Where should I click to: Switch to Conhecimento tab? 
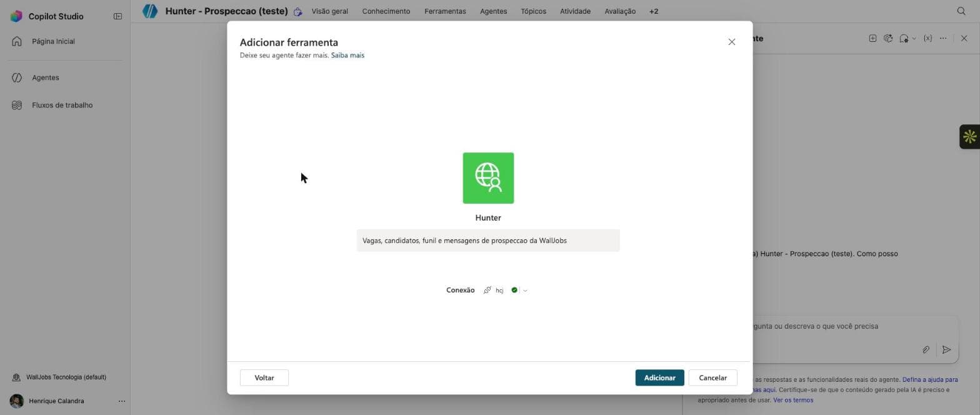coord(386,11)
